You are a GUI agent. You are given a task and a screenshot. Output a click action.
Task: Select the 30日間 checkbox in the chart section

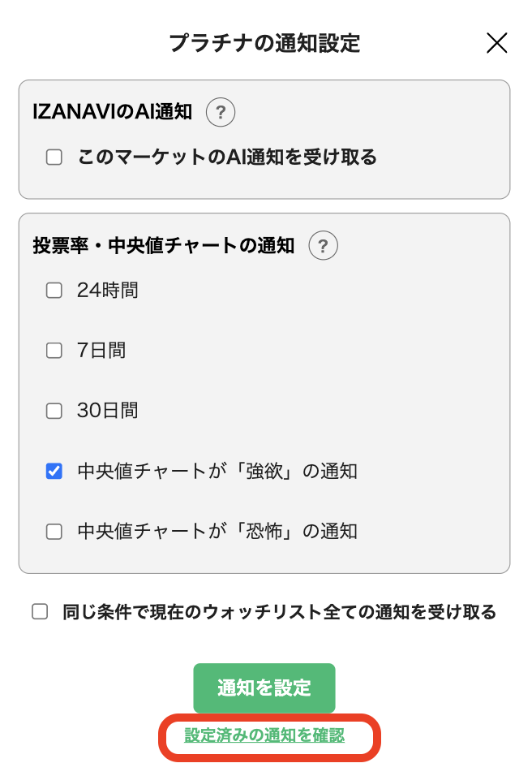tap(54, 411)
